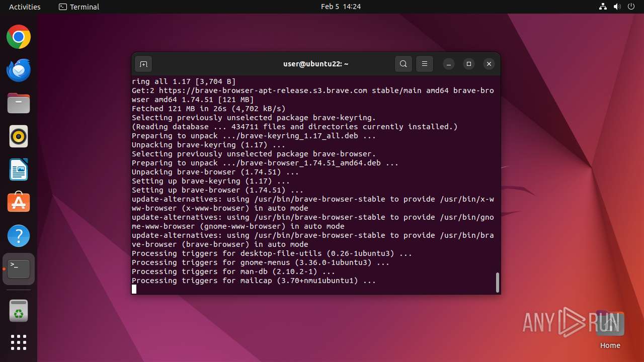The height and width of the screenshot is (362, 644).
Task: Click 'Processing triggers for gnome-menus' line
Action: click(261, 262)
